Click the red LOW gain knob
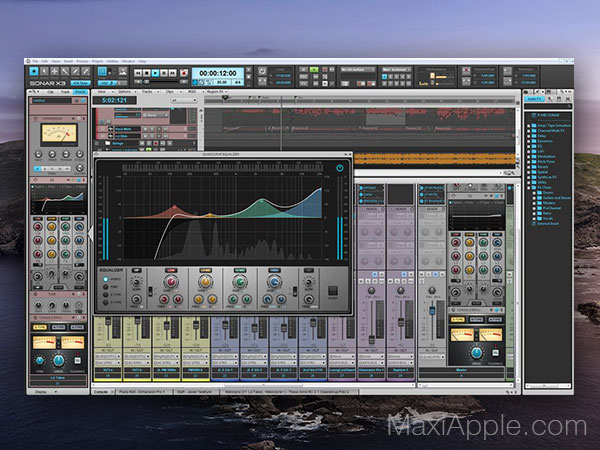 point(171,282)
